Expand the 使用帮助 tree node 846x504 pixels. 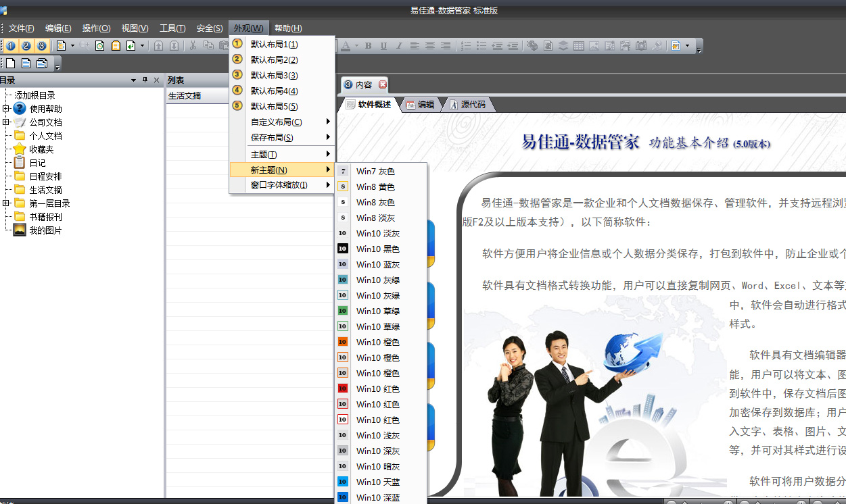tap(5, 109)
